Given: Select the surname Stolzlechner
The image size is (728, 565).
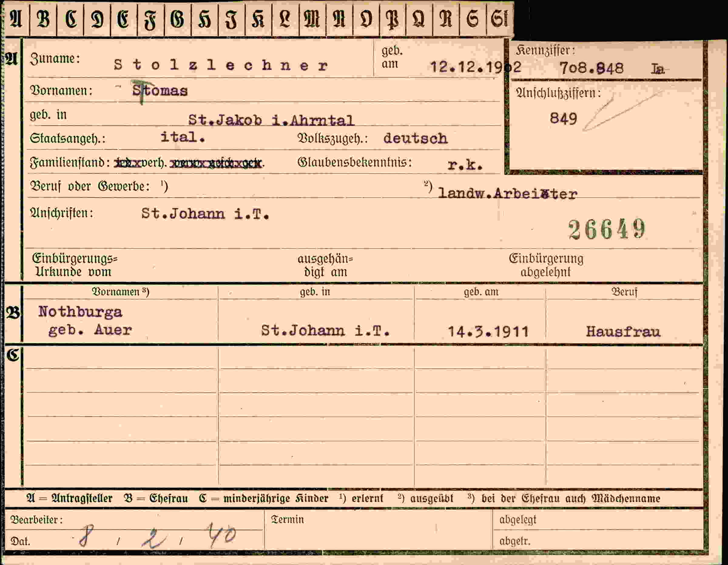Looking at the screenshot, I should (x=221, y=65).
